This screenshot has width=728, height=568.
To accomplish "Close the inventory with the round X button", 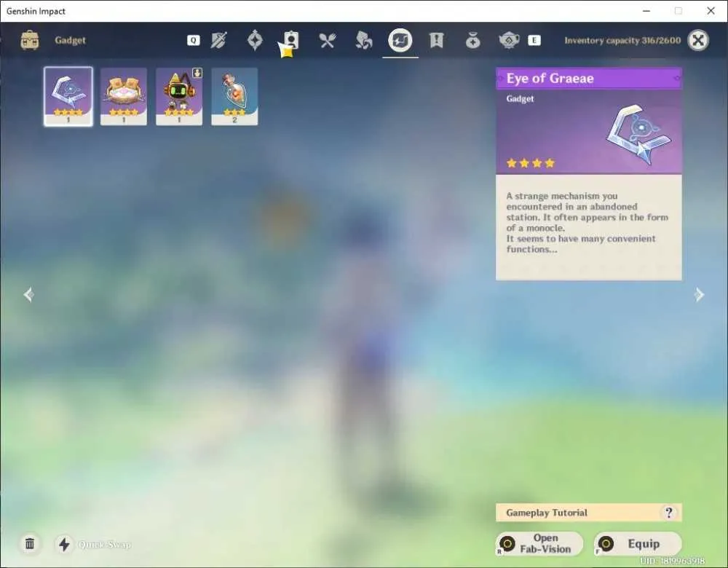I will (x=698, y=40).
